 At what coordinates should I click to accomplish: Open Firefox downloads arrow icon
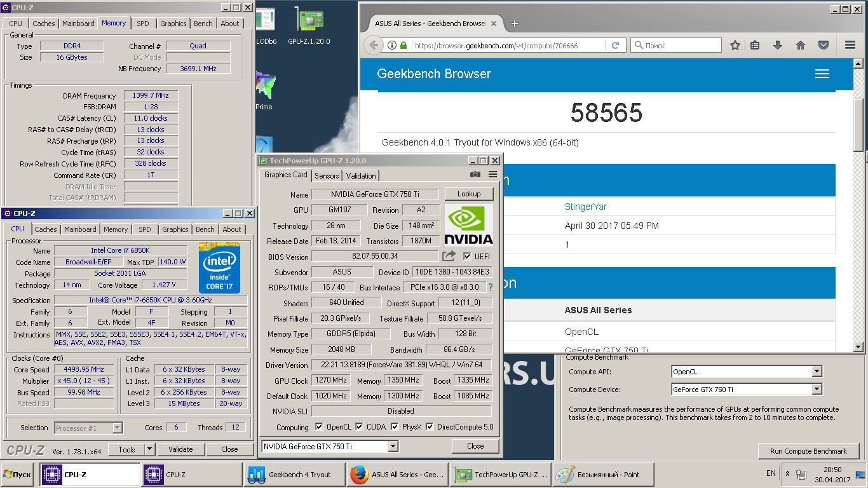point(777,45)
